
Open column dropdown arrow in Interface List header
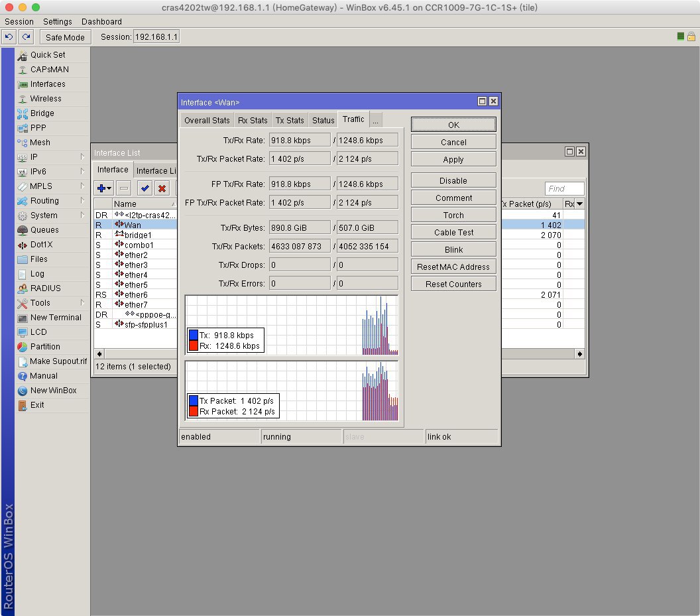point(579,204)
